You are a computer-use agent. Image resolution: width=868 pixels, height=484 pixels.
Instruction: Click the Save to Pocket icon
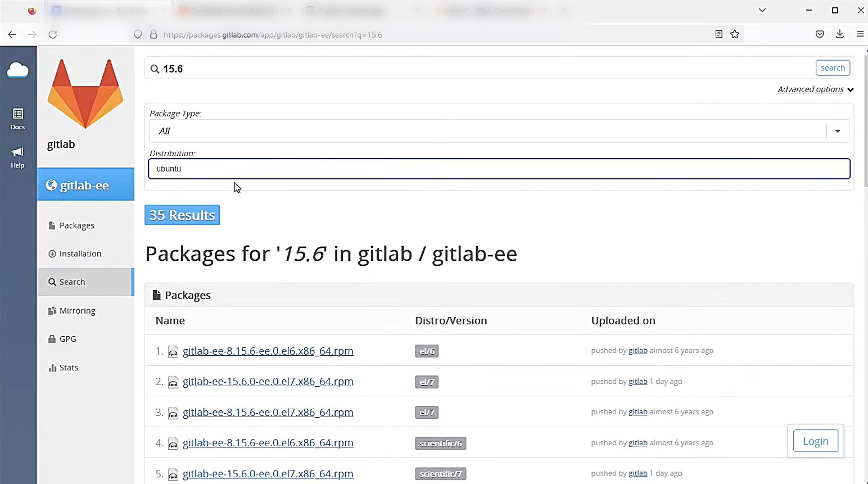[820, 34]
